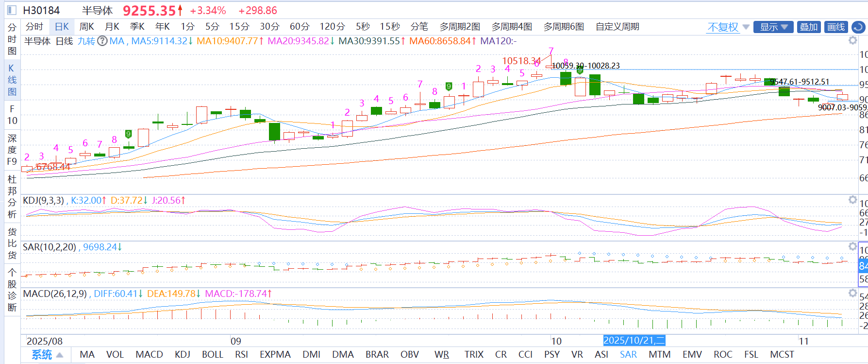
Task: Switch to 周K weekly chart
Action: click(87, 27)
